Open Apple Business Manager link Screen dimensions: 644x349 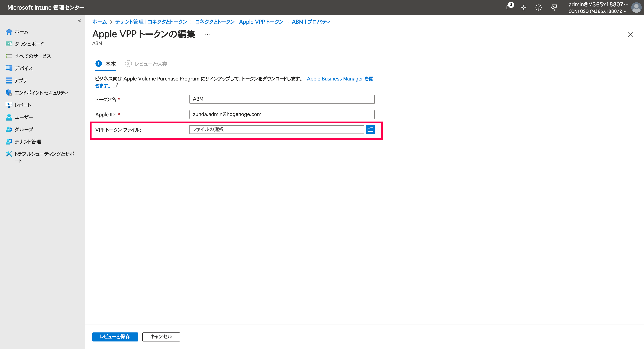(x=340, y=79)
